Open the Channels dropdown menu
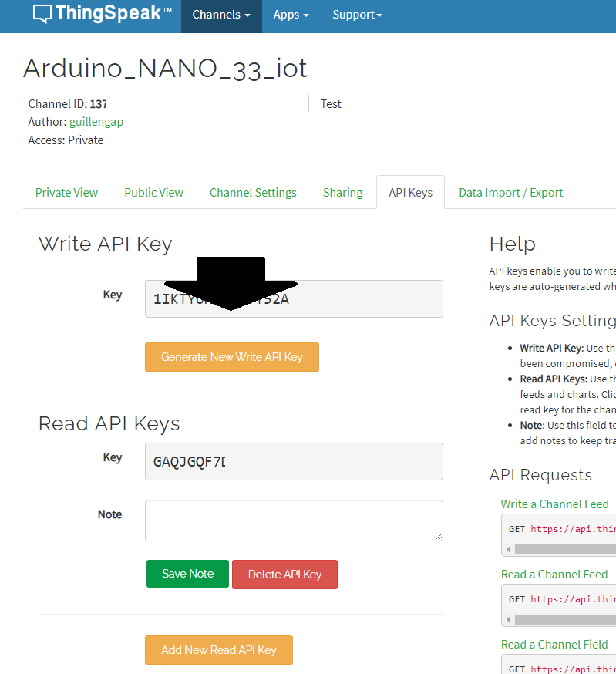 pos(221,15)
